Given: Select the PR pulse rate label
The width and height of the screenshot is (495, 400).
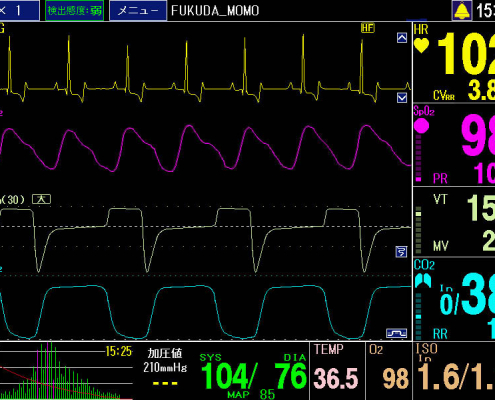Looking at the screenshot, I should click(440, 179).
